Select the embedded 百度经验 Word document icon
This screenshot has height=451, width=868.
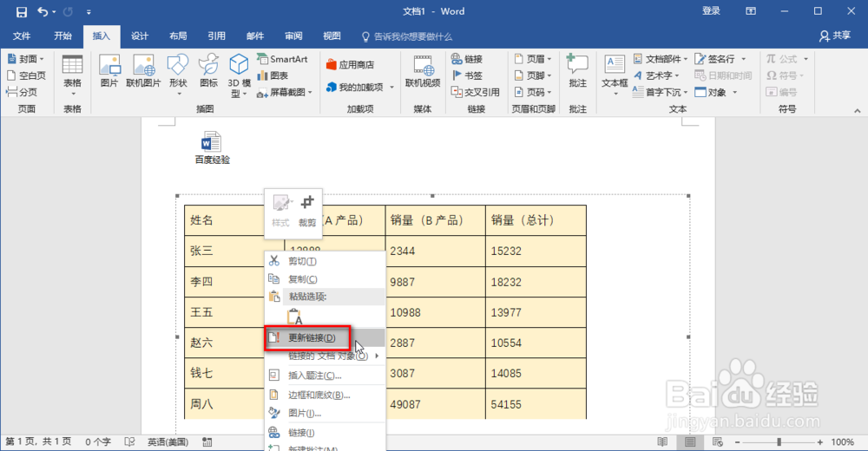tap(212, 147)
